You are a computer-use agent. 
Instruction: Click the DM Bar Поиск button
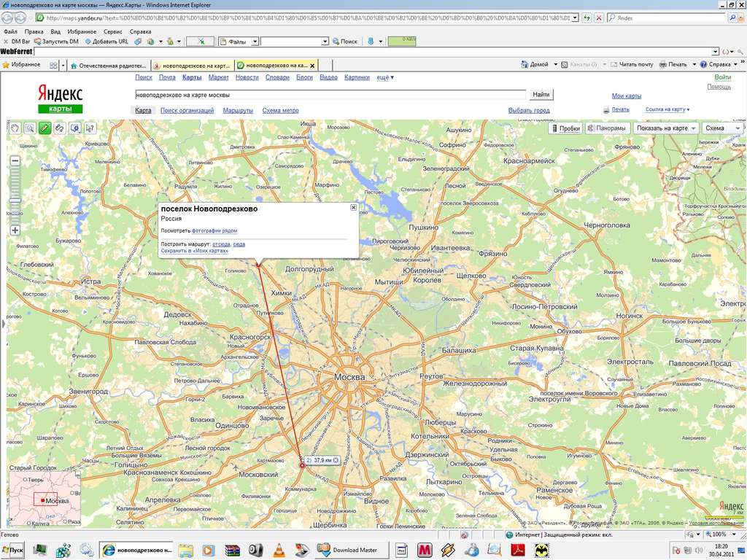345,42
